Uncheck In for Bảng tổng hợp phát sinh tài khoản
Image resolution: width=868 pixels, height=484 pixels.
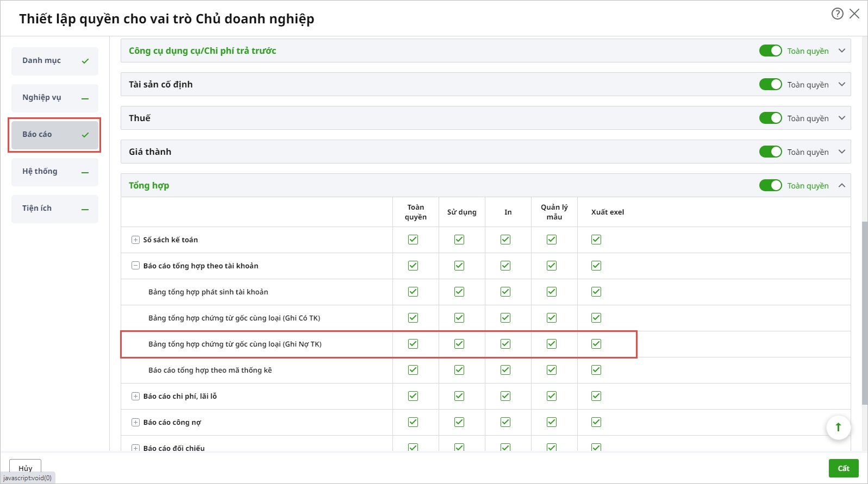[505, 292]
